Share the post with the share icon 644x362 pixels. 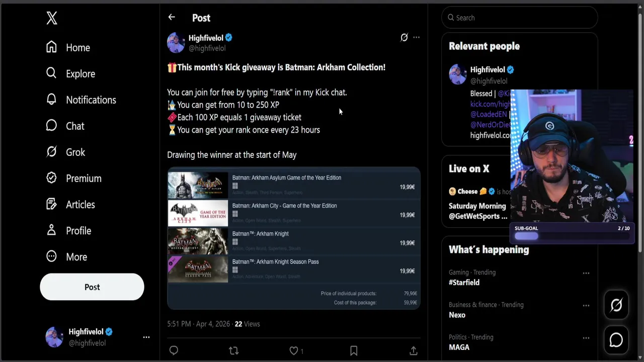tap(414, 350)
